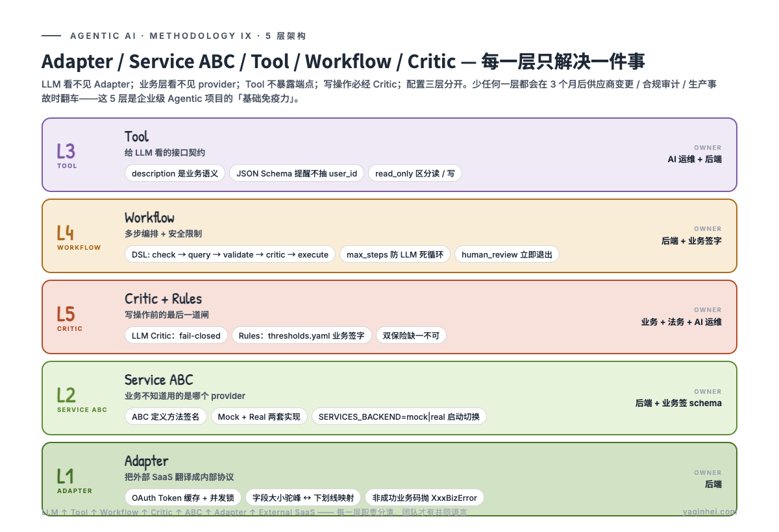This screenshot has height=532, width=779.
Task: Click the 'JSON Schema 提醒不抽 user_id' chip
Action: (x=297, y=173)
